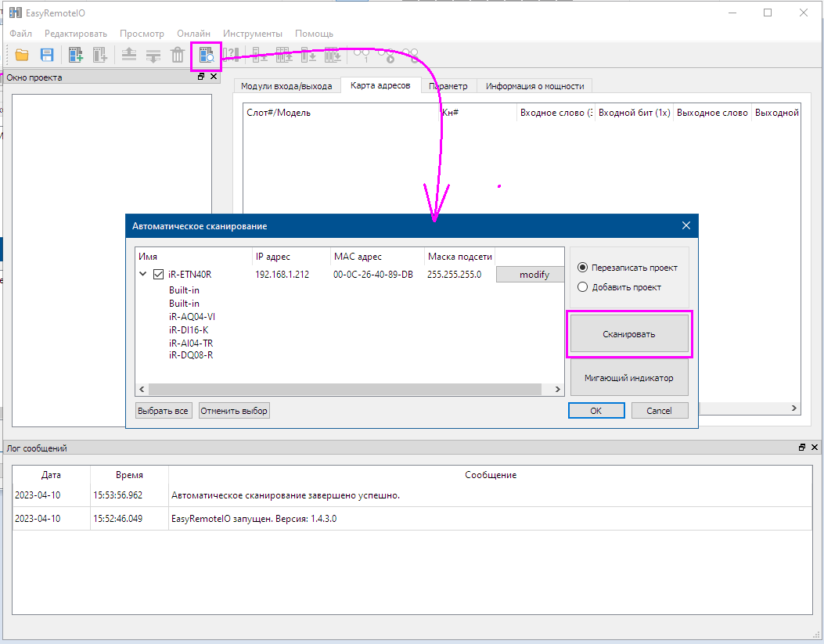
Task: Click multi-module upload icon
Action: point(284,55)
